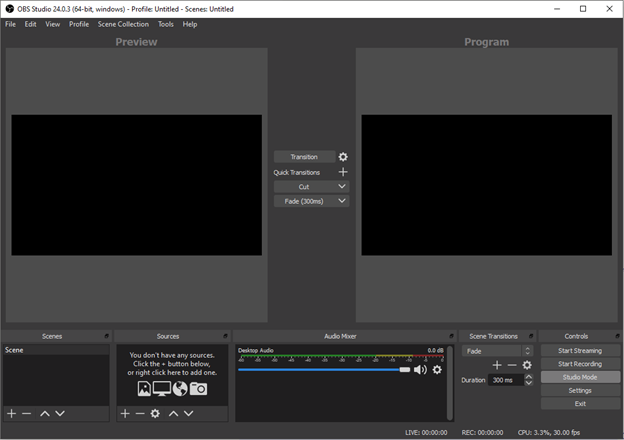Viewport: 624px width, 440px height.
Task: Undock the Sources panel
Action: coord(225,336)
